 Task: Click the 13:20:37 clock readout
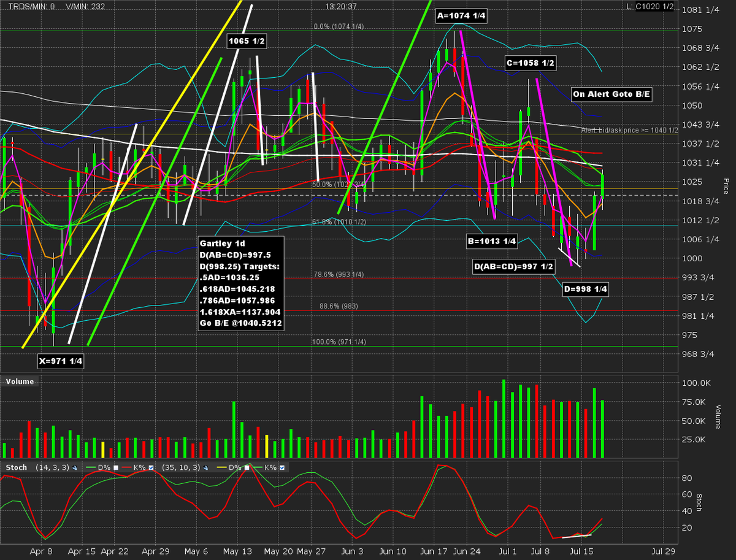[x=342, y=6]
